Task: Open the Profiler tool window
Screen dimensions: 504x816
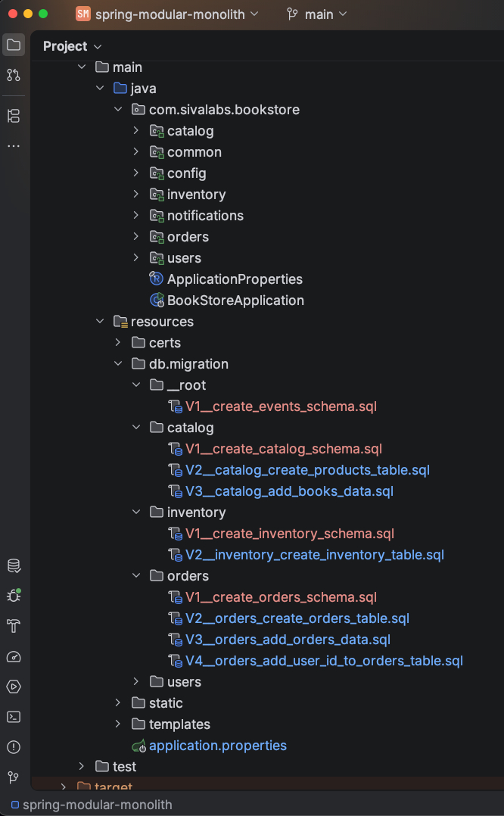Action: point(14,656)
